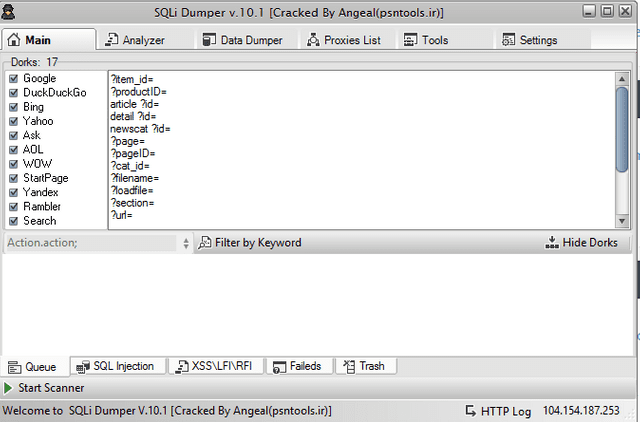The image size is (640, 422).
Task: Click the Trash tab icon
Action: tap(349, 366)
